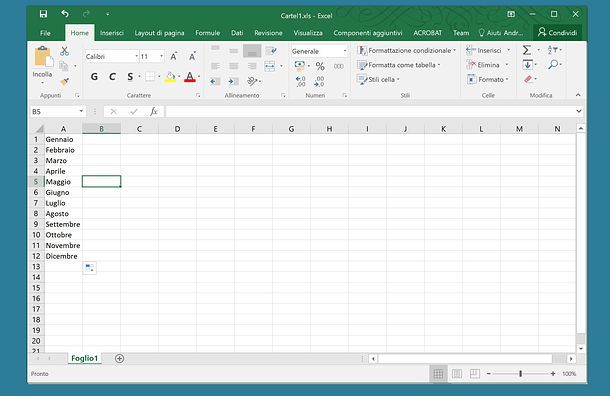Click the text Orientation icon
Screen dimensions: 610x396
tap(252, 81)
